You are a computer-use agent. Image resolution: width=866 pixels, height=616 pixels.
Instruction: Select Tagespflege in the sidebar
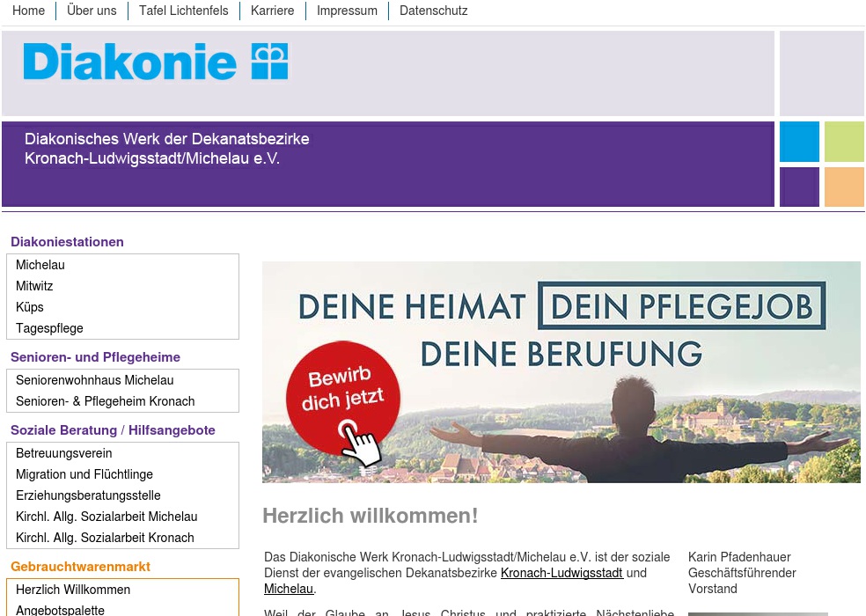49,328
